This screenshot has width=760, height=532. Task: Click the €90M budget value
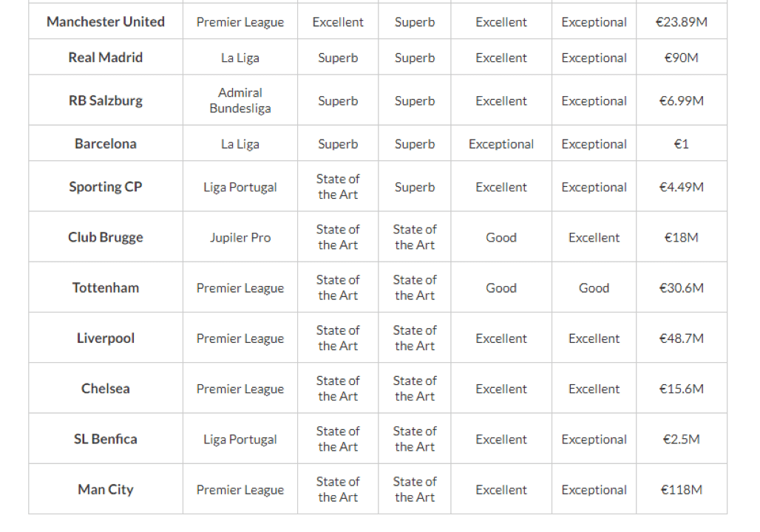681,58
